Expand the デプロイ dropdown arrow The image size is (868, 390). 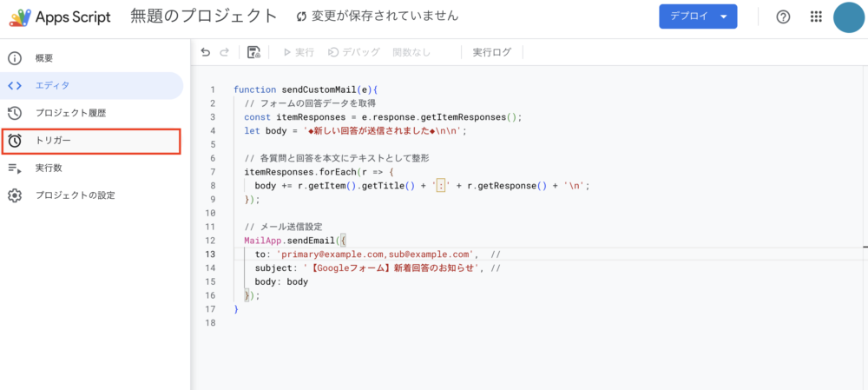coord(724,17)
